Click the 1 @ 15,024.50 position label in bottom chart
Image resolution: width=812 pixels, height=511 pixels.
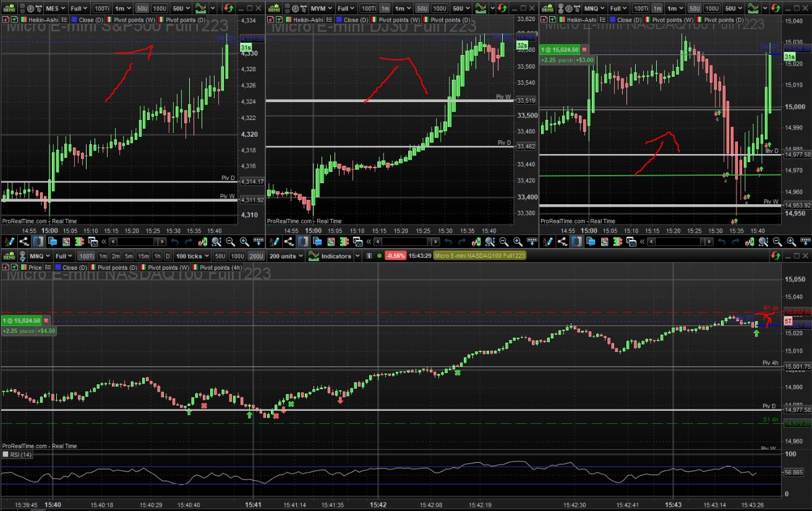[21, 320]
